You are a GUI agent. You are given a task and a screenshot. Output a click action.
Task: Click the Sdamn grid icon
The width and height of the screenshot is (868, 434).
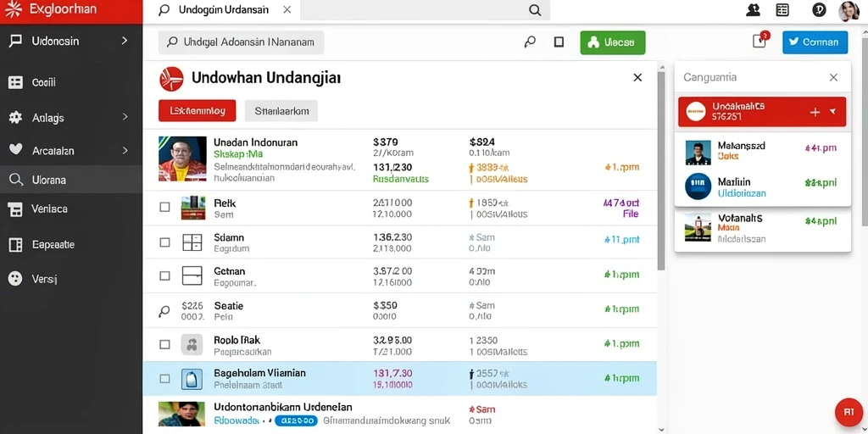click(x=192, y=242)
